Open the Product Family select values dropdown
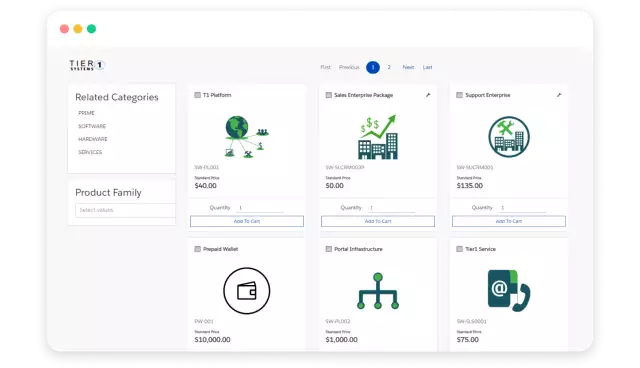The height and width of the screenshot is (368, 640). click(125, 210)
